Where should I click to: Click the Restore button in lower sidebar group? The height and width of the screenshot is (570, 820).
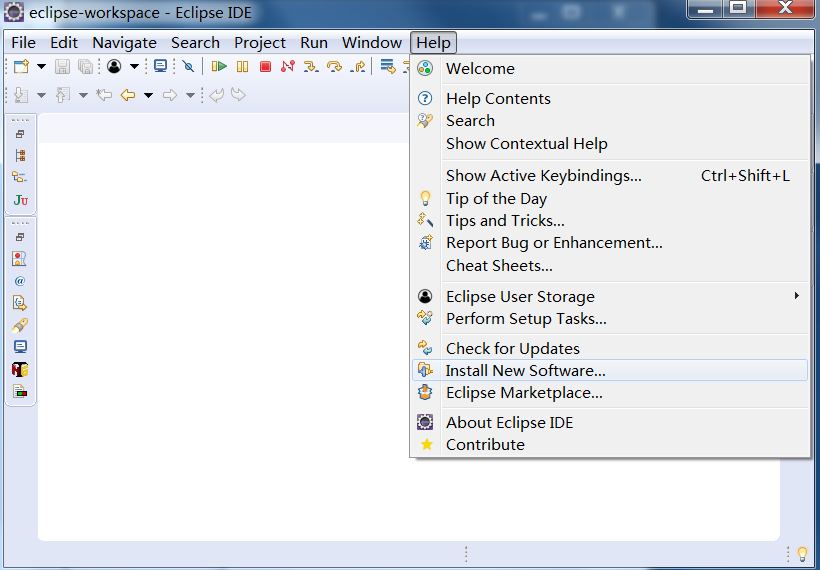pyautogui.click(x=20, y=237)
